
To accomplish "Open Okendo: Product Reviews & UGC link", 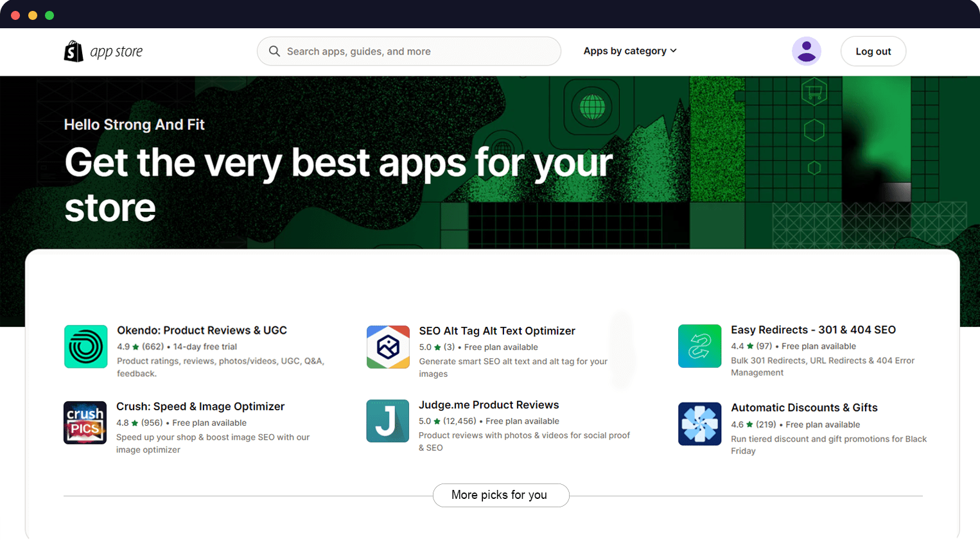I will (202, 330).
